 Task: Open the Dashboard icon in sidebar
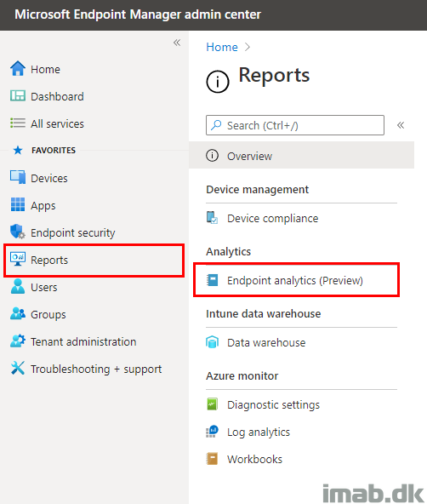pyautogui.click(x=18, y=96)
